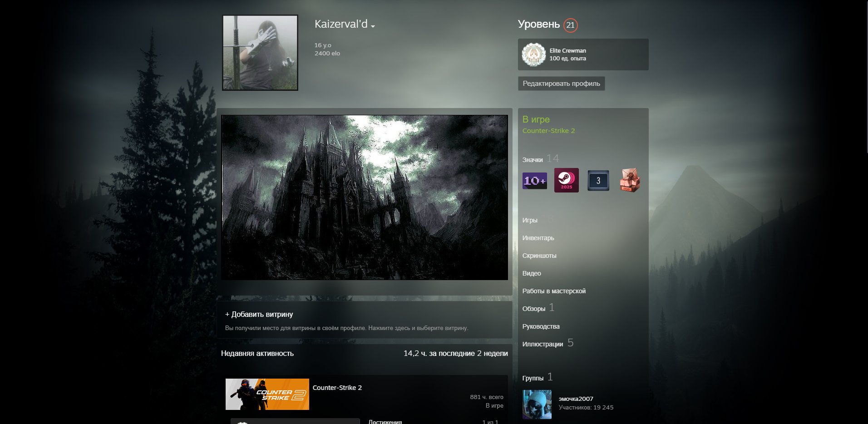The width and height of the screenshot is (868, 424).
Task: Open the Counter-Strike 2 title link in activity
Action: [337, 388]
